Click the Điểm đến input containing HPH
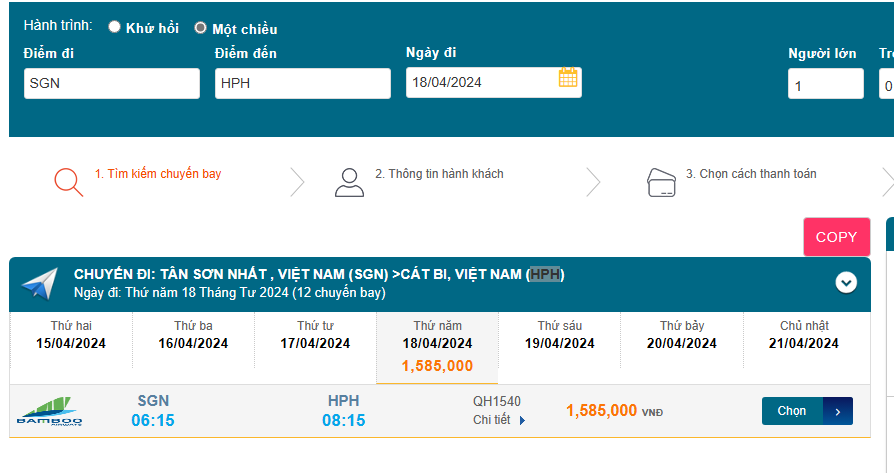The height and width of the screenshot is (473, 894). (x=302, y=83)
